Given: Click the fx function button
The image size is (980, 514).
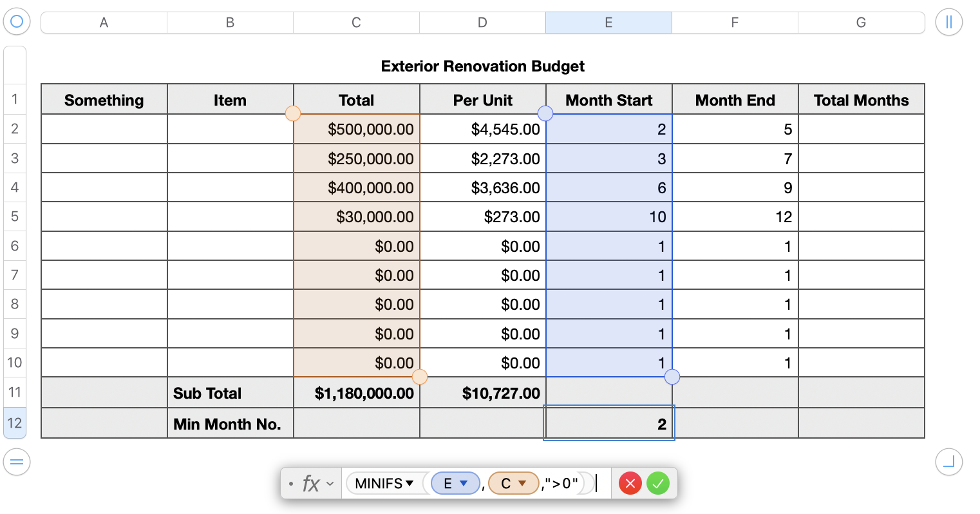Looking at the screenshot, I should 311,483.
